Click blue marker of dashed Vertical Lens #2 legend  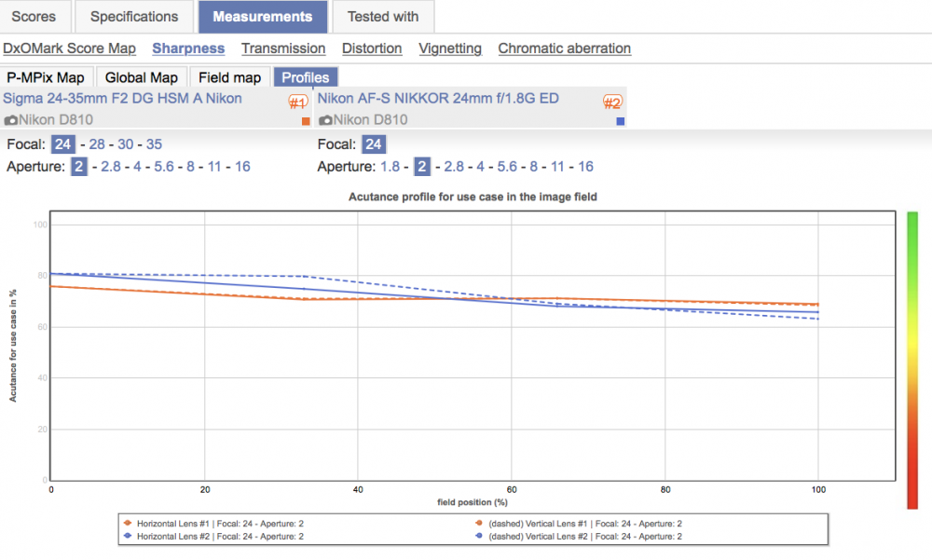479,536
